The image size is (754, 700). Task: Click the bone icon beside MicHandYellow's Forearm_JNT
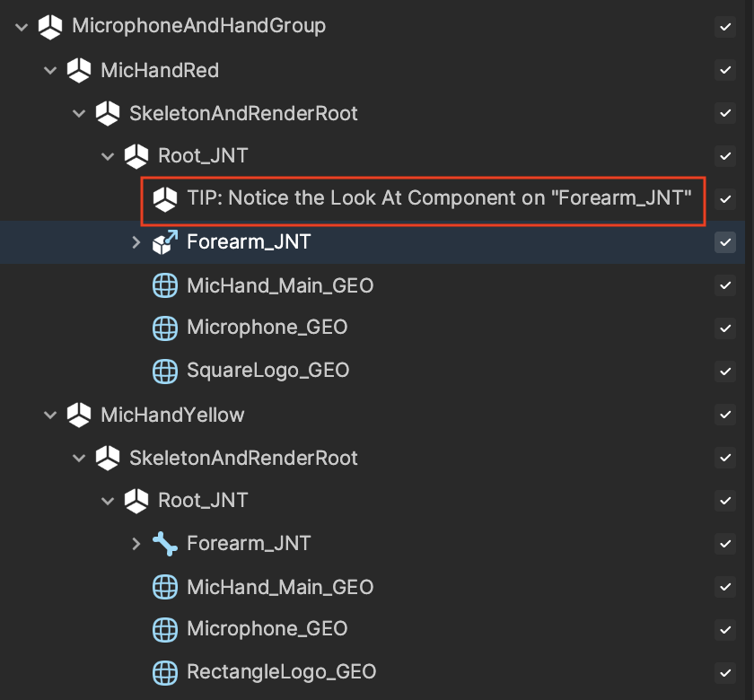(x=165, y=544)
